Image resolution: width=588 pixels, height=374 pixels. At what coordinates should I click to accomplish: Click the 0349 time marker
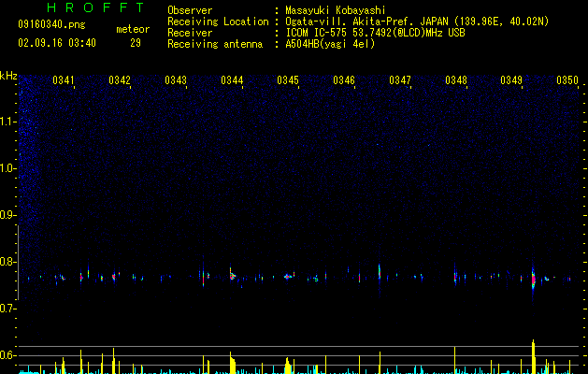(x=511, y=80)
